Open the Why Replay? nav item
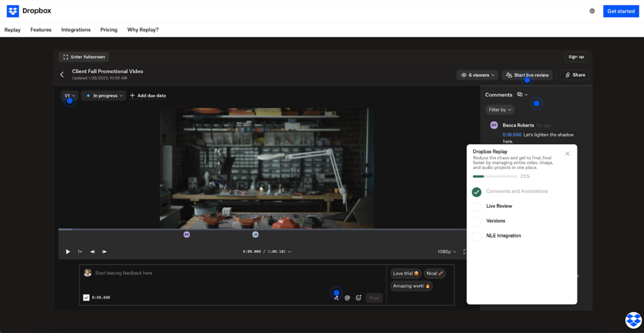The height and width of the screenshot is (333, 644). [x=143, y=30]
